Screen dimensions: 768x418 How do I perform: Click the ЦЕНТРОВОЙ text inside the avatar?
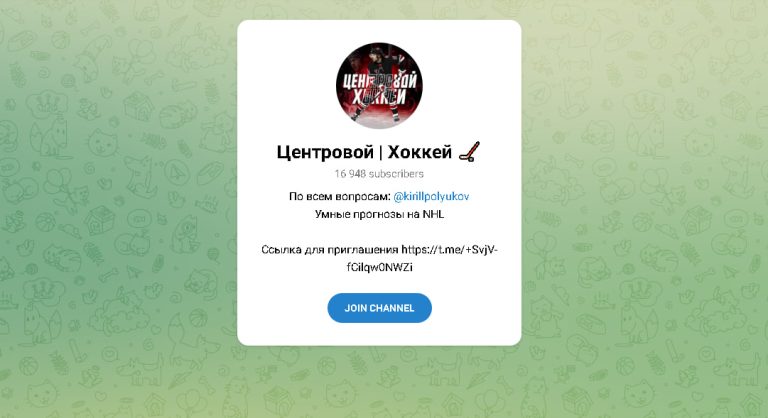click(x=379, y=81)
